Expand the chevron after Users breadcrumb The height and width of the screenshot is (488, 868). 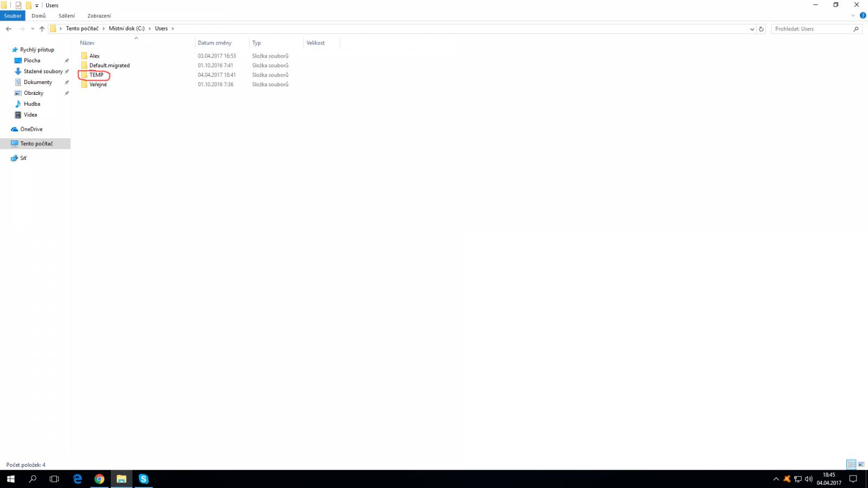[173, 28]
